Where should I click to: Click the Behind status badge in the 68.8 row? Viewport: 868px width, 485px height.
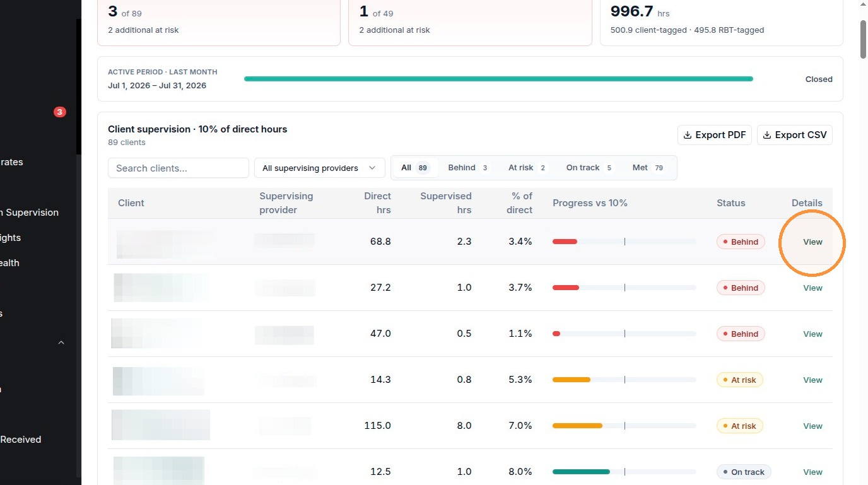(741, 242)
